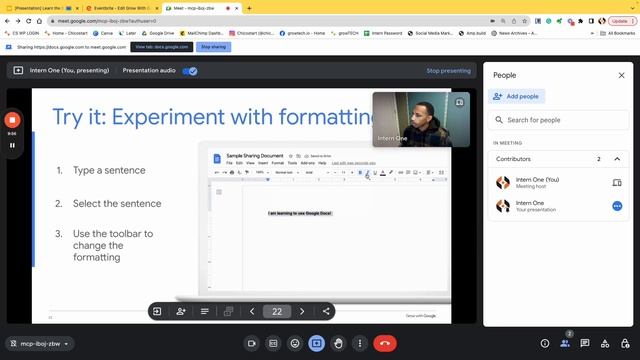Open more options for Intern One presentation
The image size is (640, 360).
point(617,206)
